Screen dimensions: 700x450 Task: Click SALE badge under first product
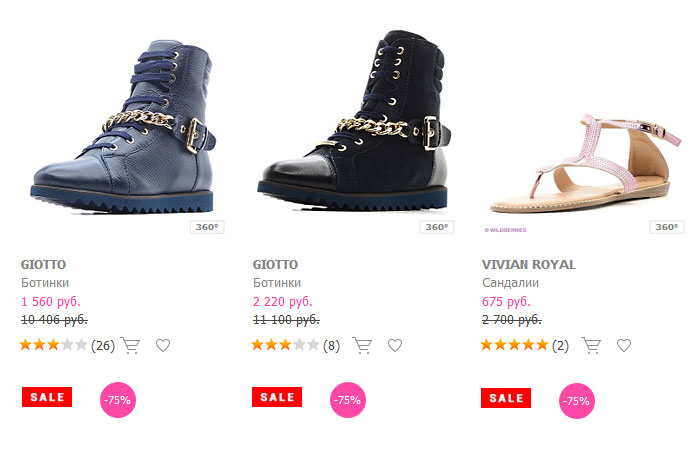pyautogui.click(x=47, y=397)
